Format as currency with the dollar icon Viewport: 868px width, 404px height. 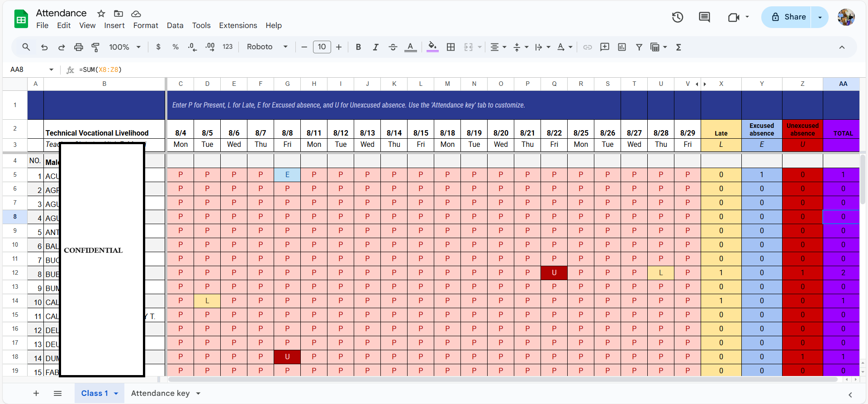click(x=158, y=47)
